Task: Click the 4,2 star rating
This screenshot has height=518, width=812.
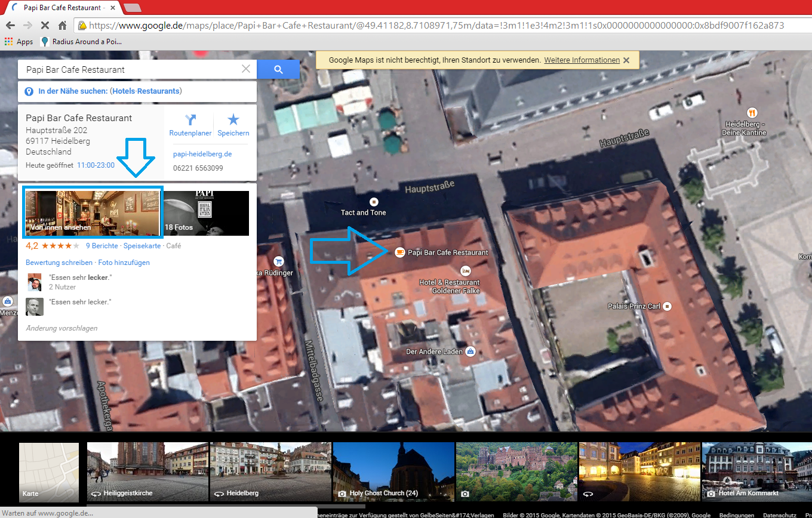Action: 53,246
